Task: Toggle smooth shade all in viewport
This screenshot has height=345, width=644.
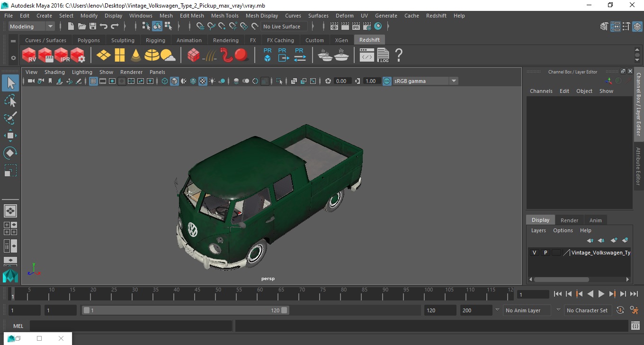Action: (x=174, y=81)
